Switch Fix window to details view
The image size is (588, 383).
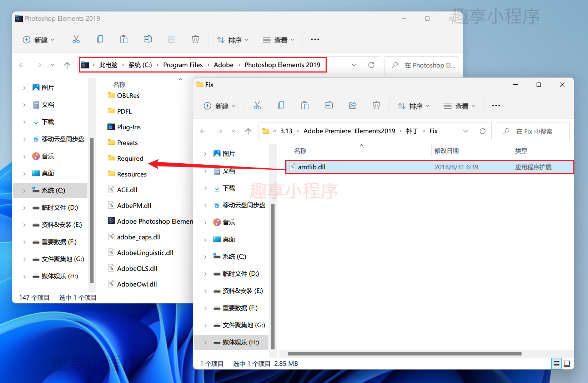[x=556, y=364]
